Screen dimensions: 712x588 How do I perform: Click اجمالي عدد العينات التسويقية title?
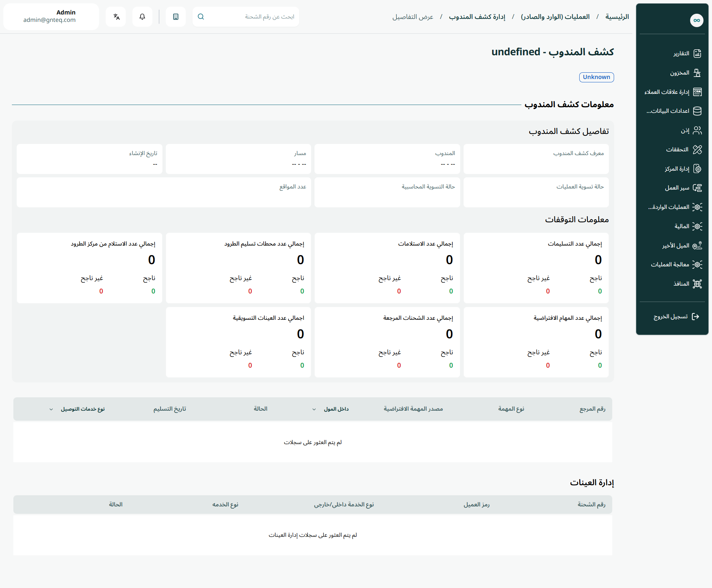(268, 318)
